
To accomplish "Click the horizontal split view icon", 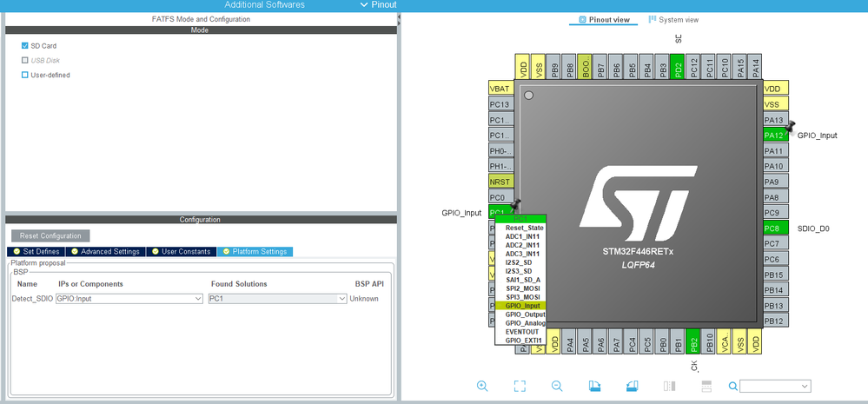I will click(x=706, y=386).
